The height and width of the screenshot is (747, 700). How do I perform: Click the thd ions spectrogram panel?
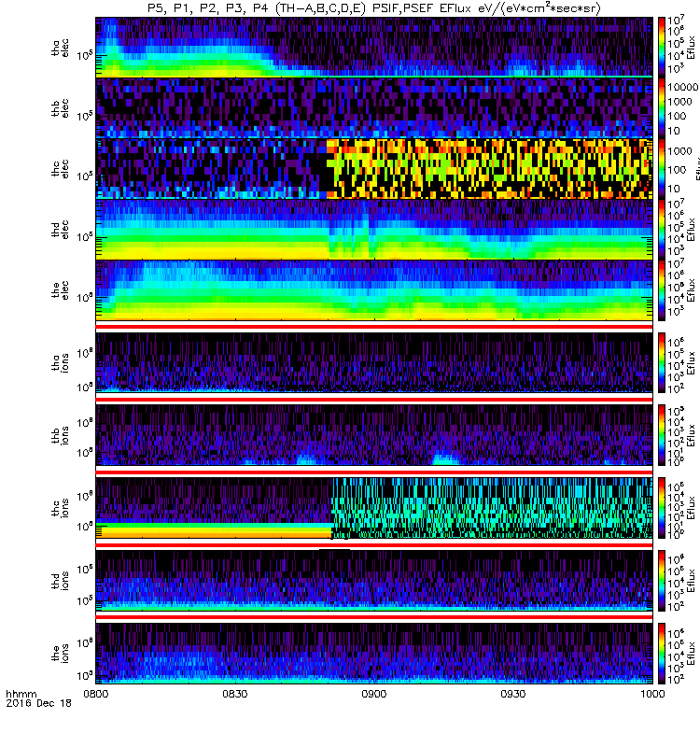click(x=374, y=581)
